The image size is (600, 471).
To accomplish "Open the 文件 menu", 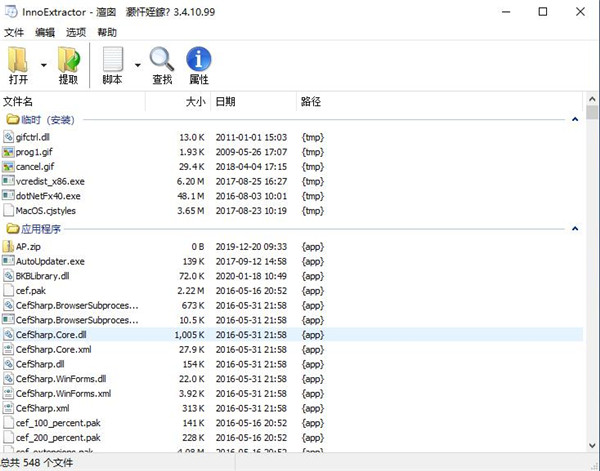I will [15, 32].
